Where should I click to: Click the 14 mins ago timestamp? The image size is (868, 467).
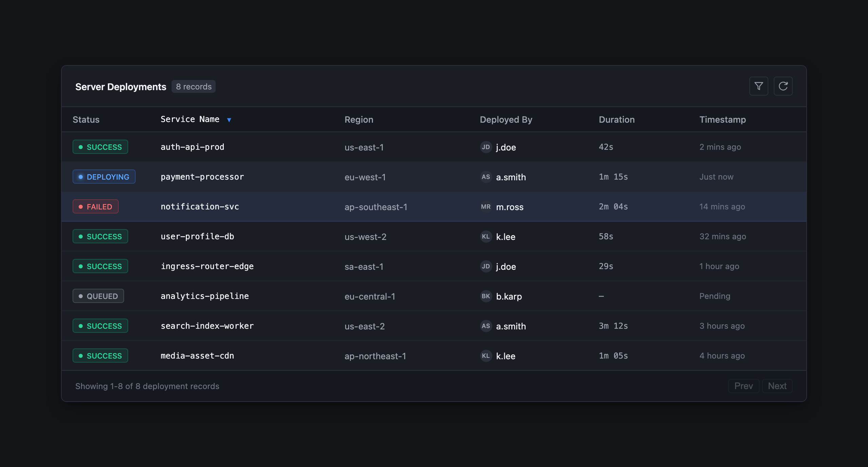722,207
